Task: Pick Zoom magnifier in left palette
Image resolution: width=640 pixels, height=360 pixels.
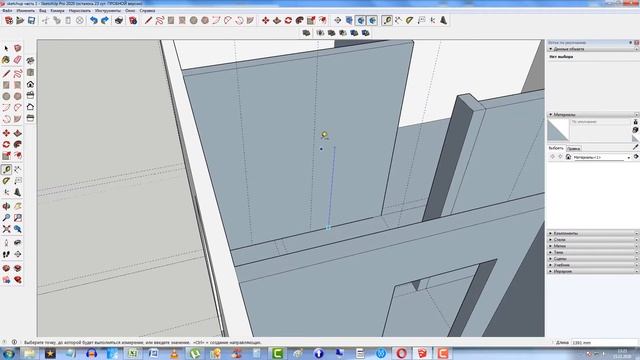Action: pyautogui.click(x=6, y=218)
